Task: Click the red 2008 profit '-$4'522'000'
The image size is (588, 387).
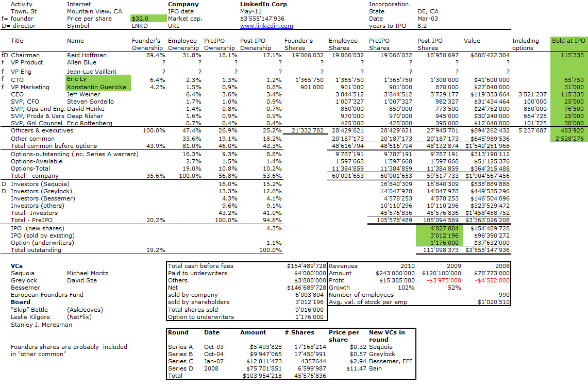Action: pyautogui.click(x=492, y=280)
